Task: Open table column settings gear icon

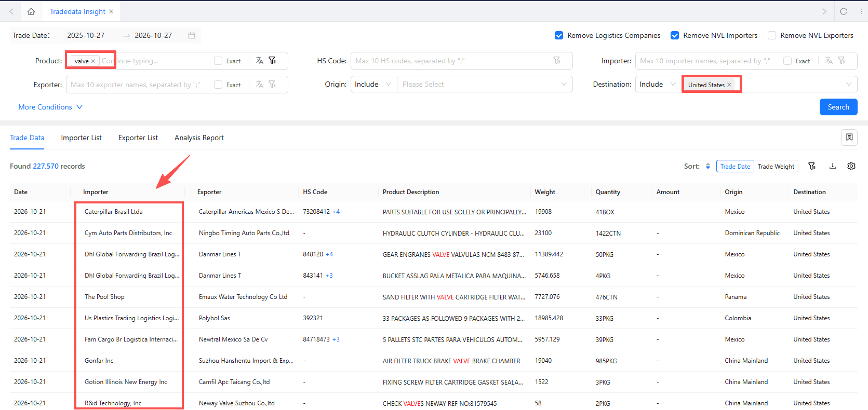Action: 851,166
